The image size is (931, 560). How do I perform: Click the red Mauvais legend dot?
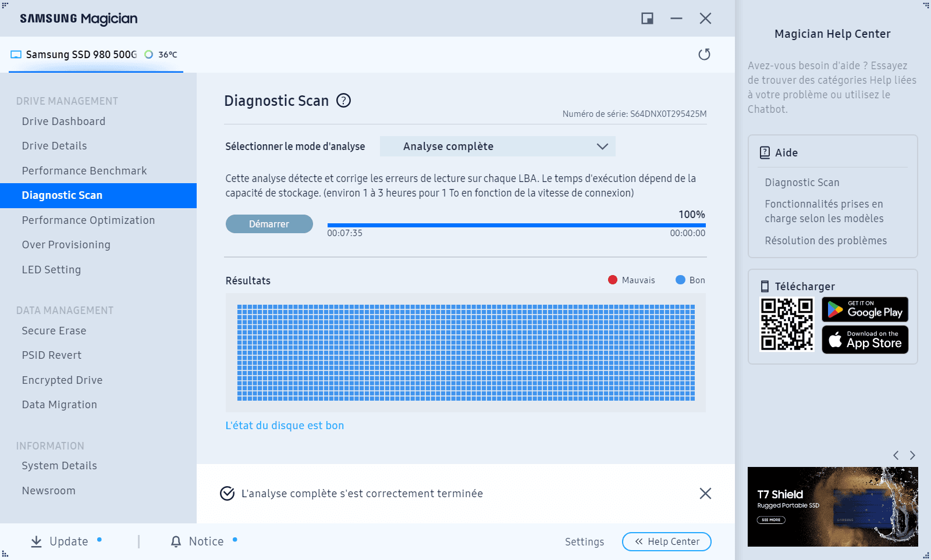point(612,280)
